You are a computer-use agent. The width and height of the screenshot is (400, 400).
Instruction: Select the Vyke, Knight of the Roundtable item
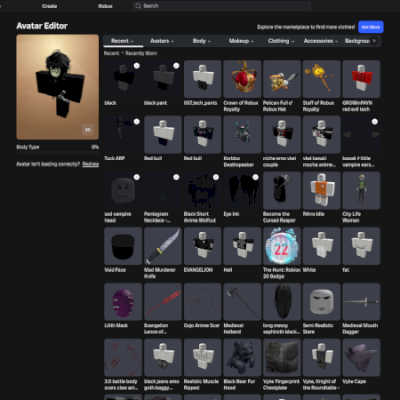click(x=322, y=358)
